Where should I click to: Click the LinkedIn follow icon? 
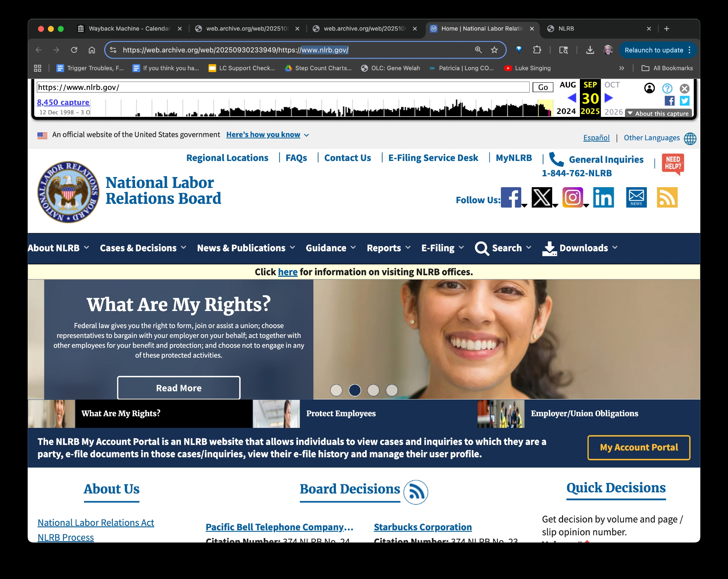pos(604,197)
